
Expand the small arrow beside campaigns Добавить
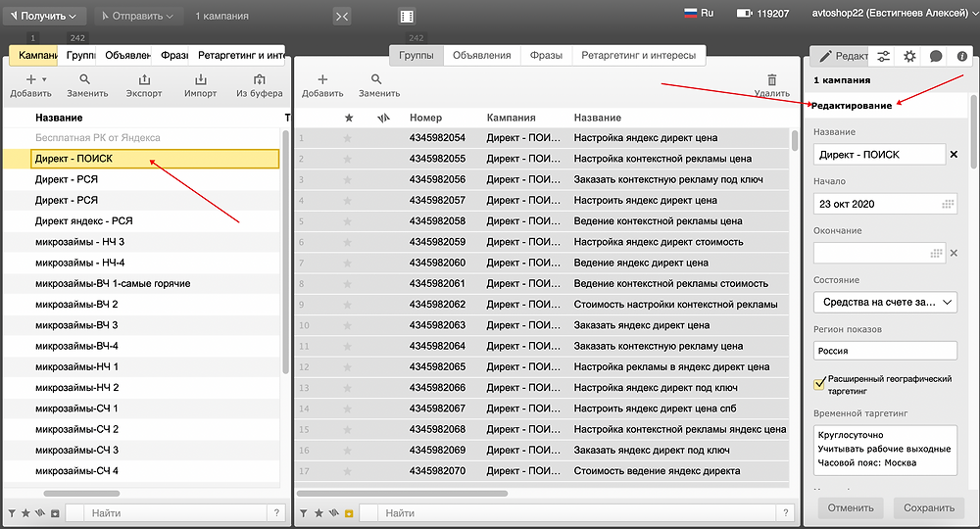click(x=44, y=79)
